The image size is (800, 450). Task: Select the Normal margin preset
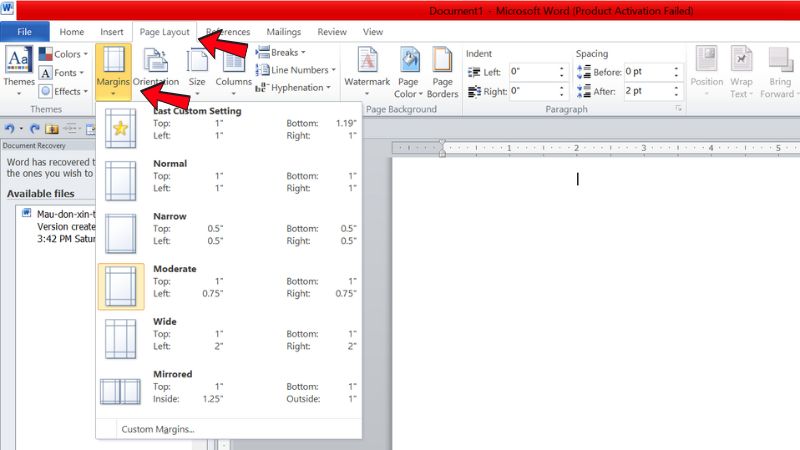click(229, 181)
